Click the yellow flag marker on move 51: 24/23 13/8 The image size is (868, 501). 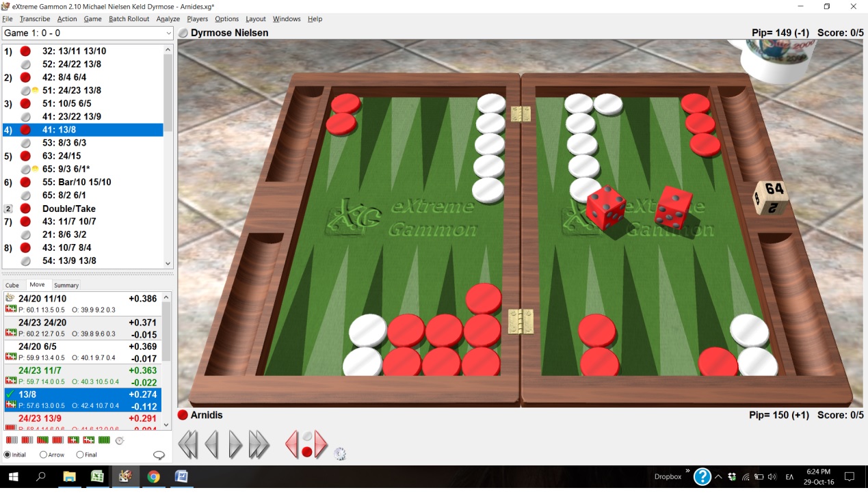(34, 90)
